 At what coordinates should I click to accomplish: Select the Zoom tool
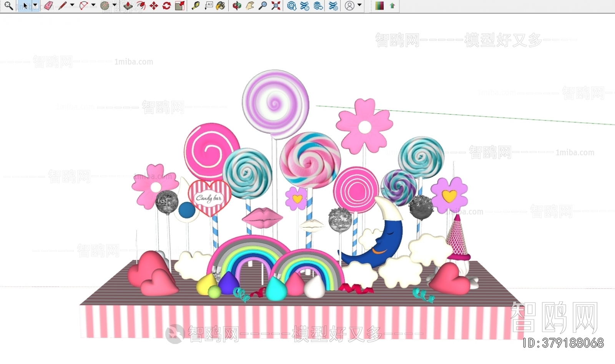point(263,6)
